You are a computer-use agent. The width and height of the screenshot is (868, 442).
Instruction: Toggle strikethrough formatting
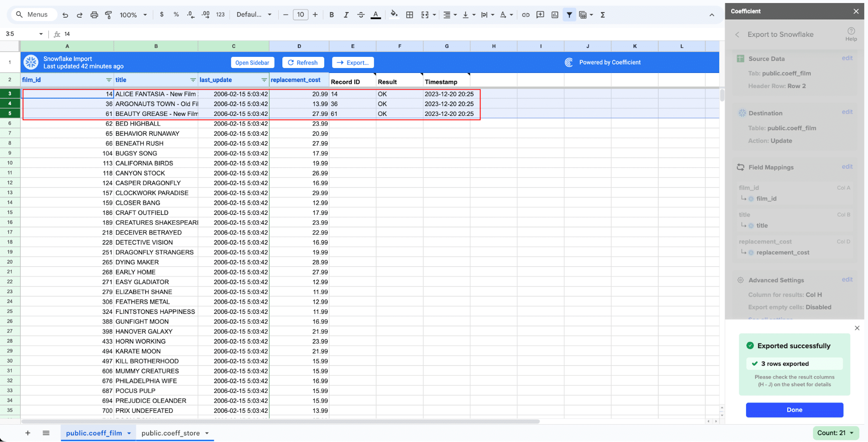click(x=361, y=15)
